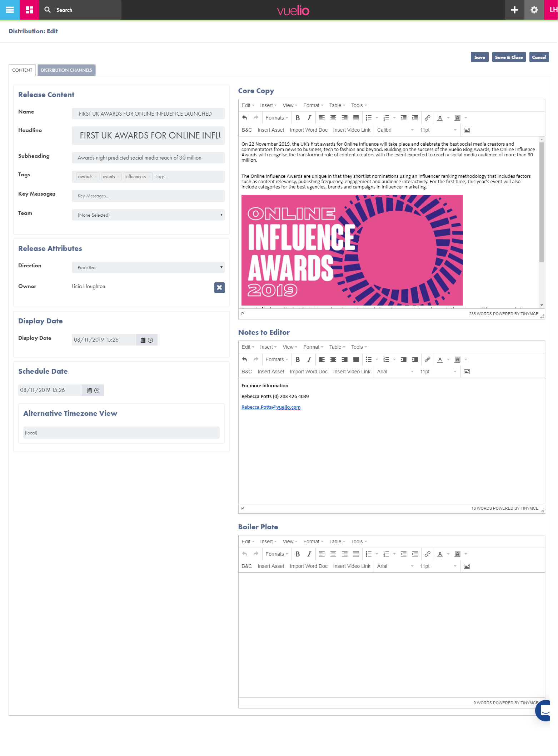This screenshot has width=558, height=756.
Task: Open Formats dropdown in Core Copy editor
Action: (276, 118)
